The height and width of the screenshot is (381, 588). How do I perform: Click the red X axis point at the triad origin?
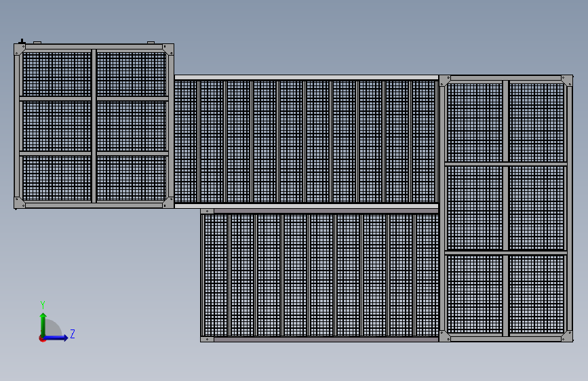point(42,338)
